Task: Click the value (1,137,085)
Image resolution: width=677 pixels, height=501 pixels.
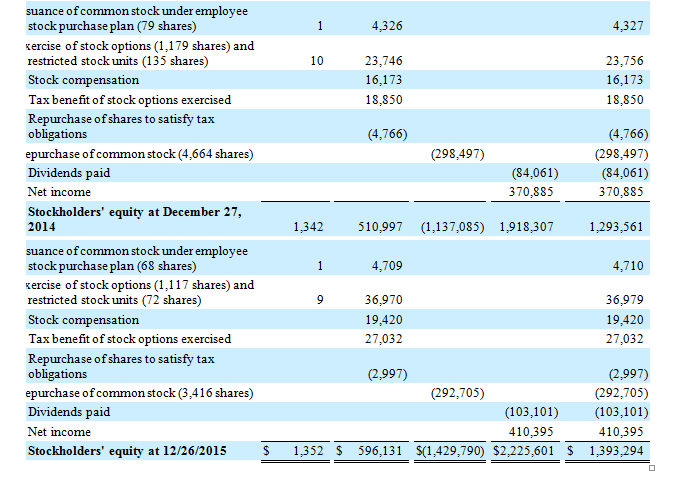Action: pos(452,227)
